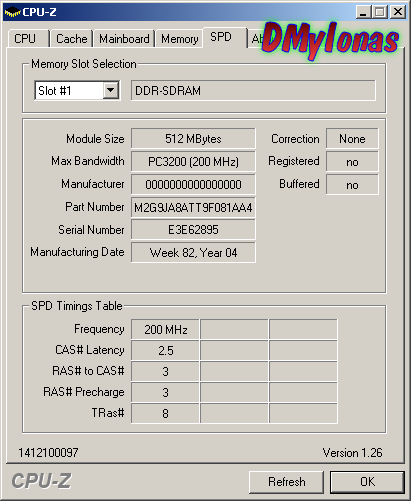
Task: Click the OK button
Action: click(x=367, y=482)
